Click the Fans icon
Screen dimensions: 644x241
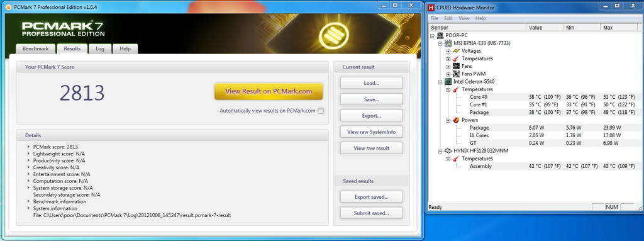456,66
